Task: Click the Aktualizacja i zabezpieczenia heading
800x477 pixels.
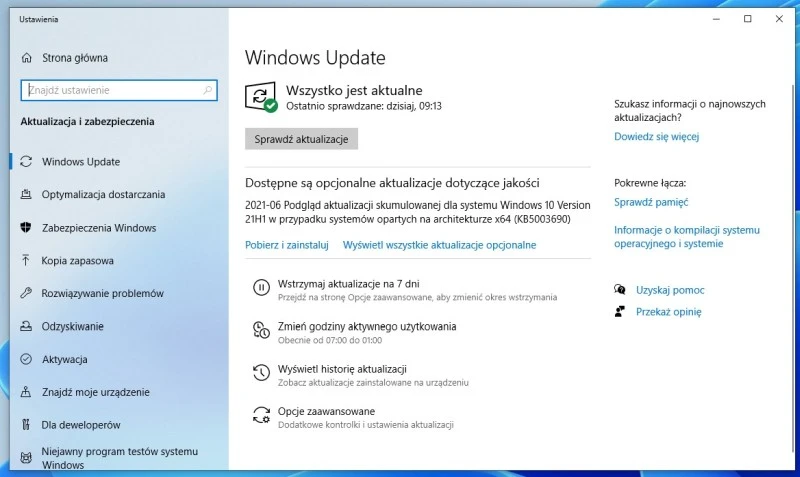Action: tap(87, 121)
